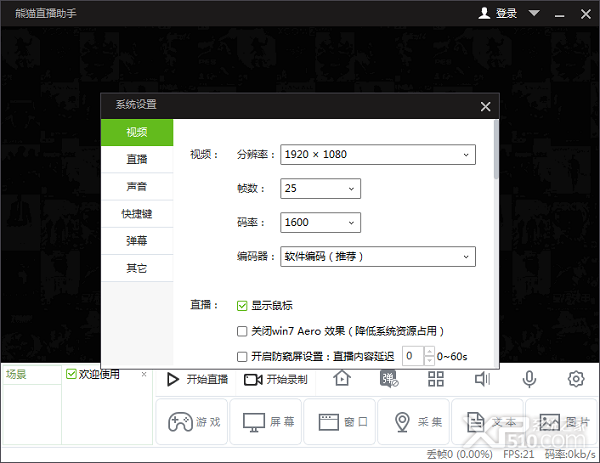Add a 游戏 game source
This screenshot has height=463, width=600.
pos(192,422)
